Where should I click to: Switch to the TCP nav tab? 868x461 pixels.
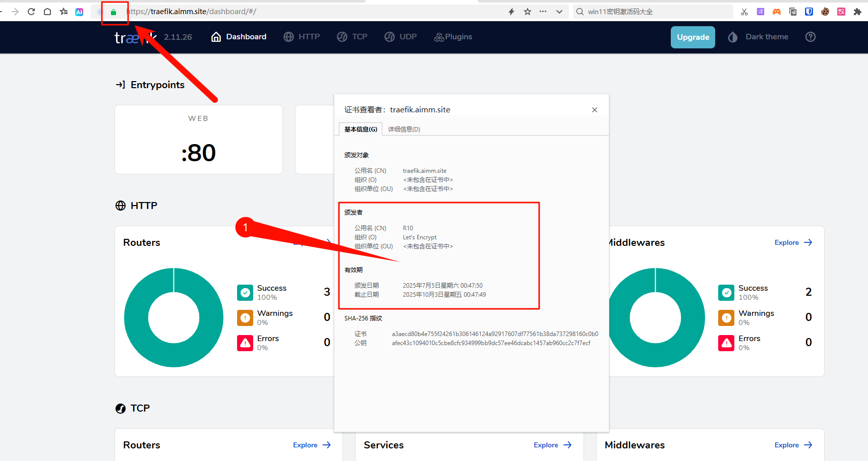click(352, 37)
